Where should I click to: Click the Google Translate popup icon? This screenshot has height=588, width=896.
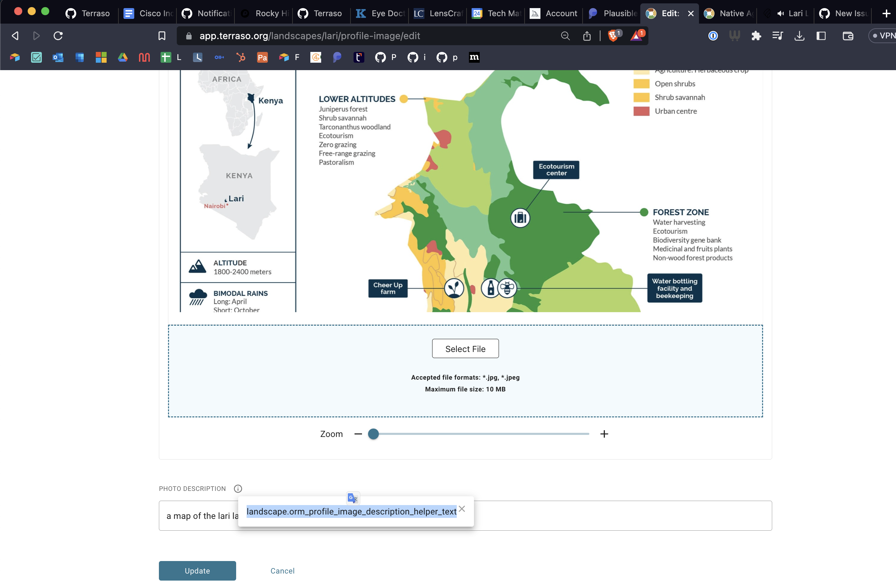[353, 498]
